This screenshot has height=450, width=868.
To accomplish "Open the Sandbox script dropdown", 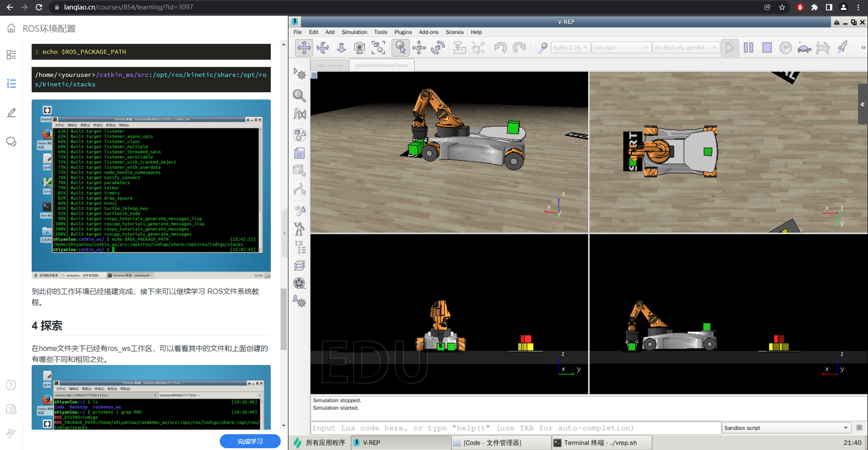I will [786, 428].
